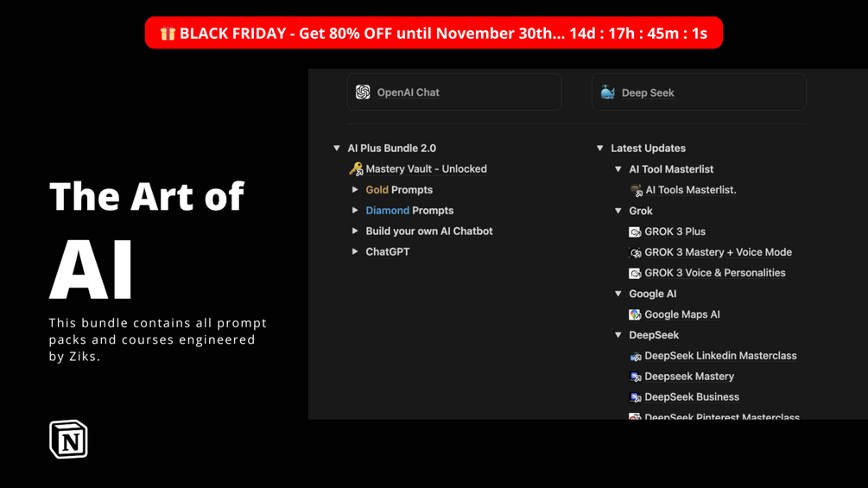Click the OpenAI Chat logo icon
This screenshot has height=488, width=868.
tap(363, 92)
